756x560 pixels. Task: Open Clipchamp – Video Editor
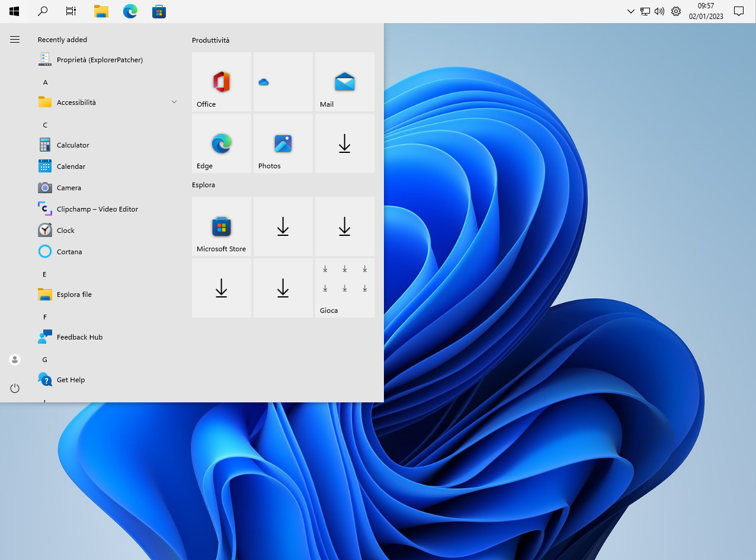(107, 209)
